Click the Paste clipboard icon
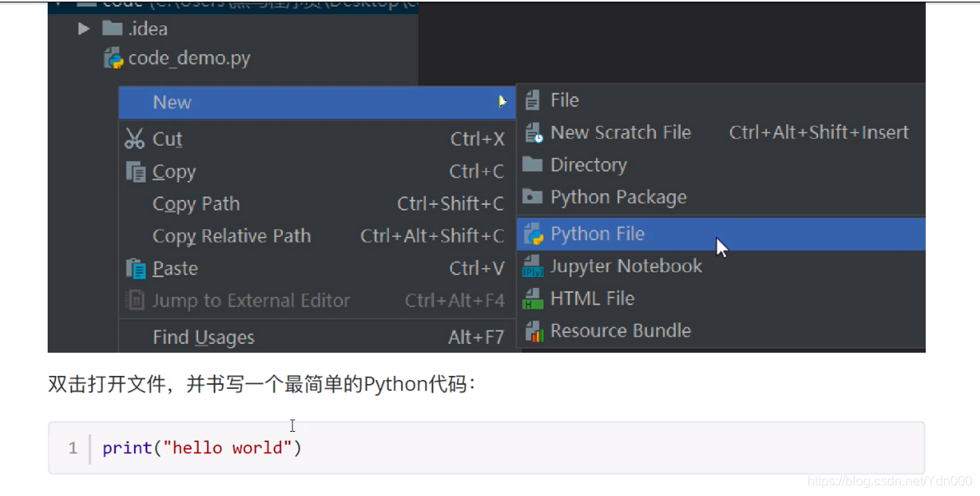Viewport: 980px width, 496px height. [x=136, y=268]
